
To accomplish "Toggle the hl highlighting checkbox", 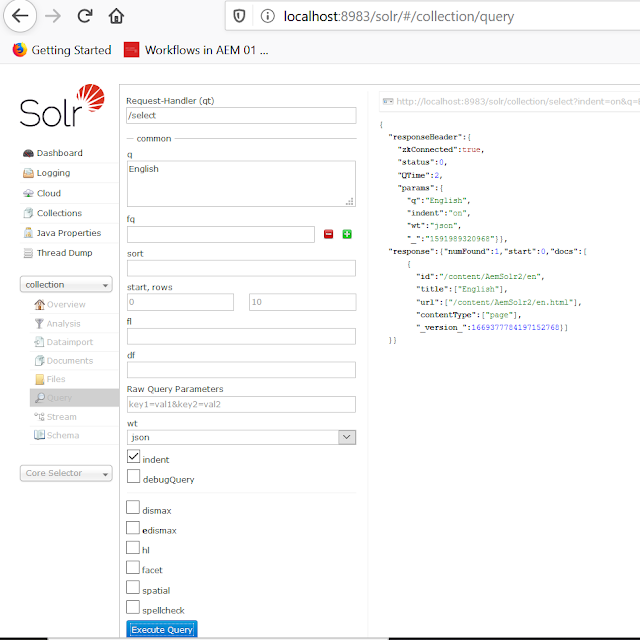I will point(133,547).
